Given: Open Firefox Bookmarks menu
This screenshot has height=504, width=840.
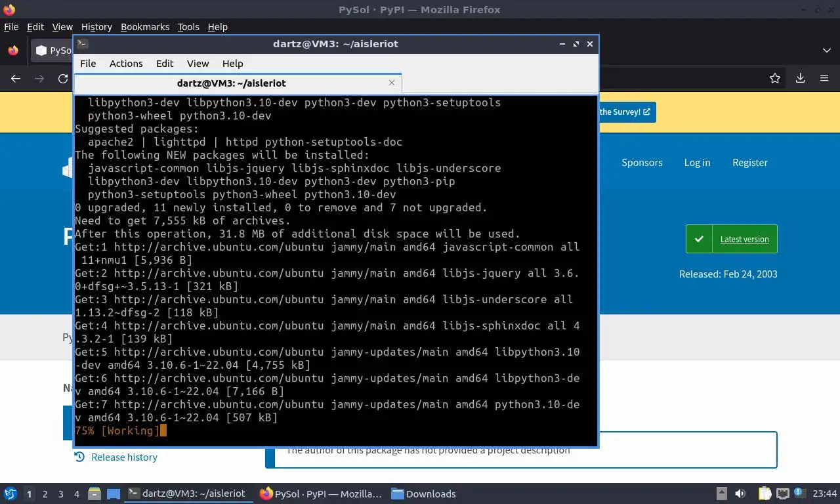Looking at the screenshot, I should coord(145,27).
